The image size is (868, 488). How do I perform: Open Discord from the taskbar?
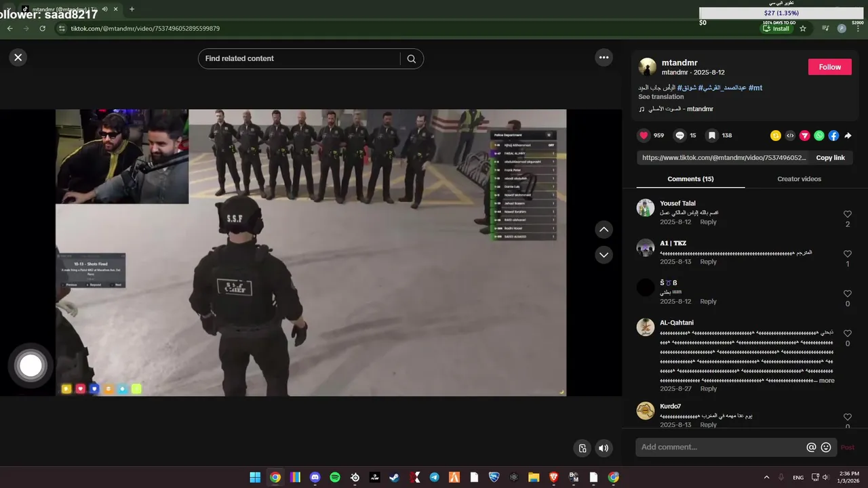[x=315, y=477]
